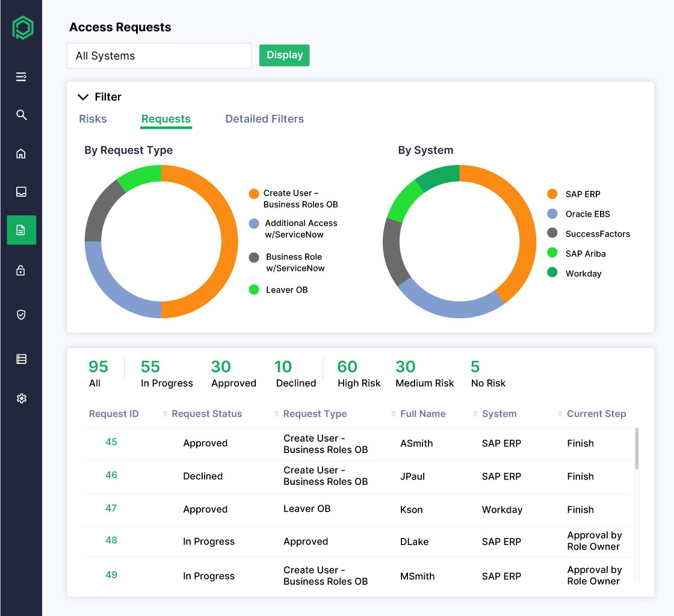
Task: Open the All Systems dropdown
Action: click(159, 55)
